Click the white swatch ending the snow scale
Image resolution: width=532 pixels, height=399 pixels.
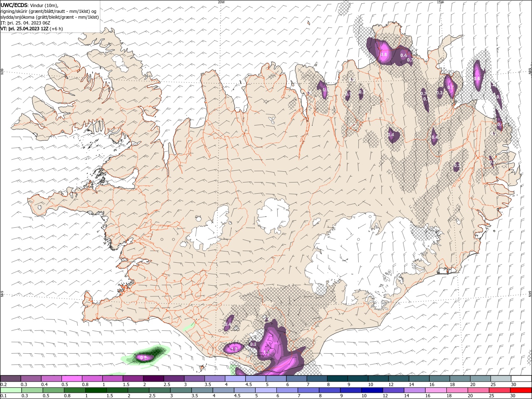pos(521,379)
